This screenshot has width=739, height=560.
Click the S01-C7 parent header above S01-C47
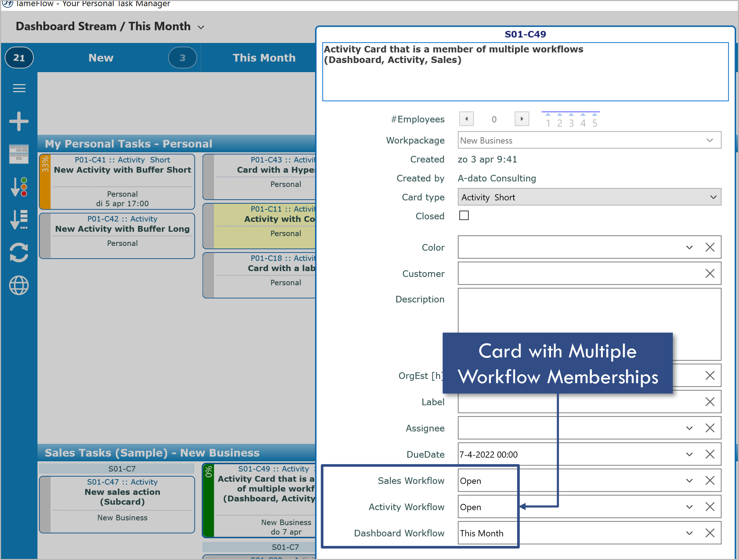tap(117, 469)
